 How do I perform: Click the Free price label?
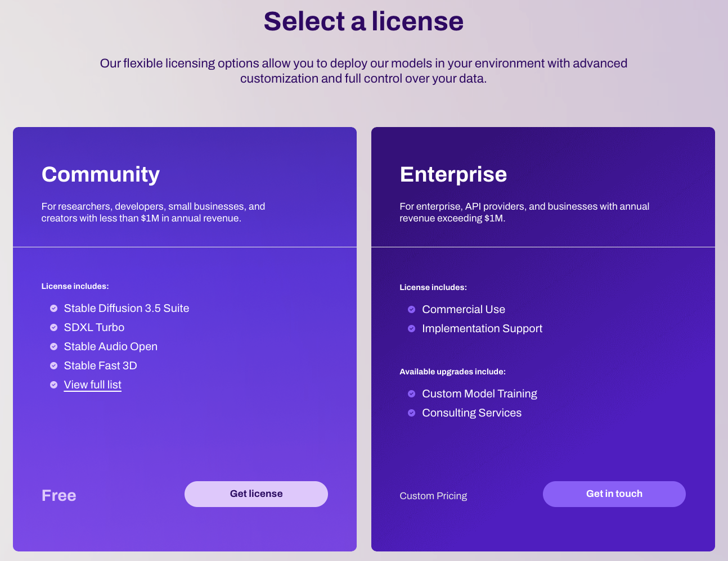pos(59,496)
